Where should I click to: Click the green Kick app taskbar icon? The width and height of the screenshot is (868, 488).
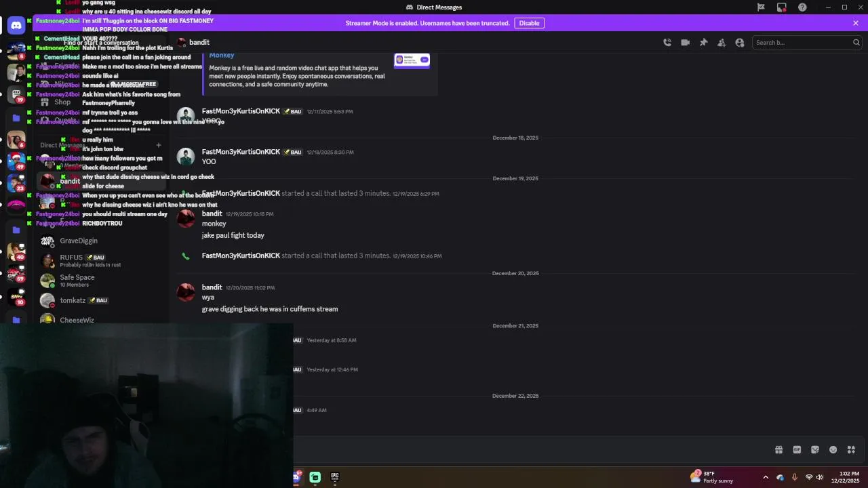coord(315,477)
